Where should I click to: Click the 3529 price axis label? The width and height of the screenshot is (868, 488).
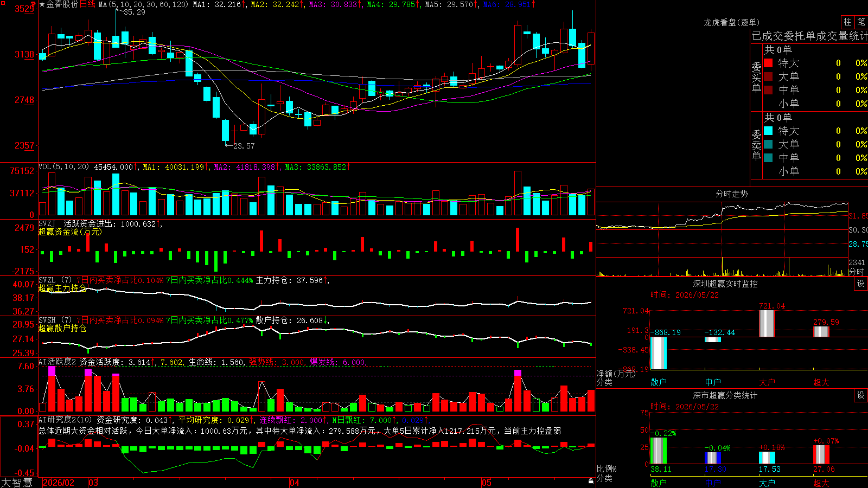pyautogui.click(x=24, y=9)
